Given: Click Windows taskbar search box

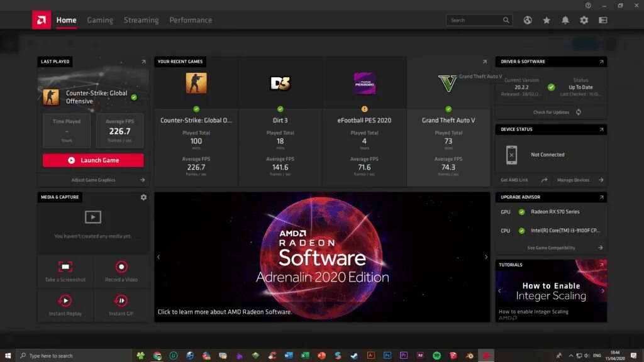Looking at the screenshot, I should pos(74,356).
